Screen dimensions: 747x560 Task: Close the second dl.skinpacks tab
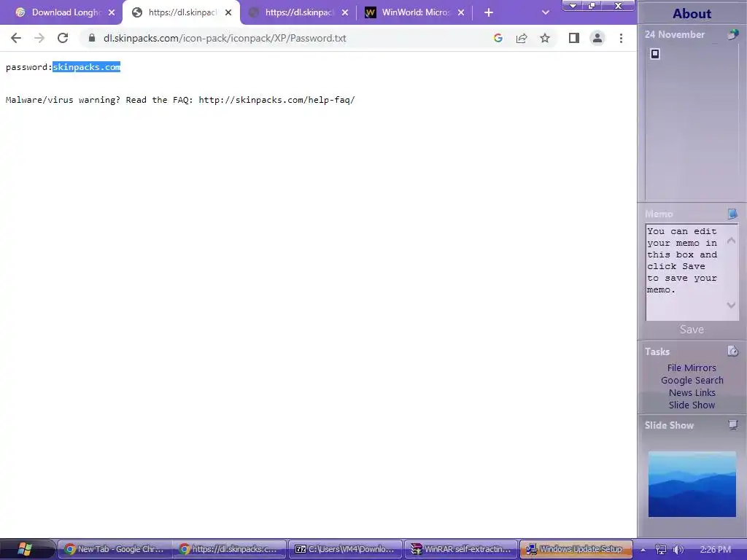pos(345,12)
